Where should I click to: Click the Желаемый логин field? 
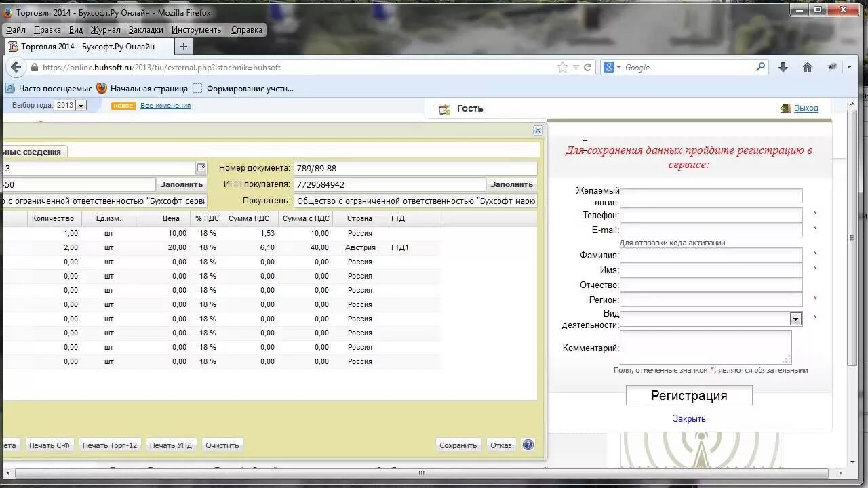point(711,196)
